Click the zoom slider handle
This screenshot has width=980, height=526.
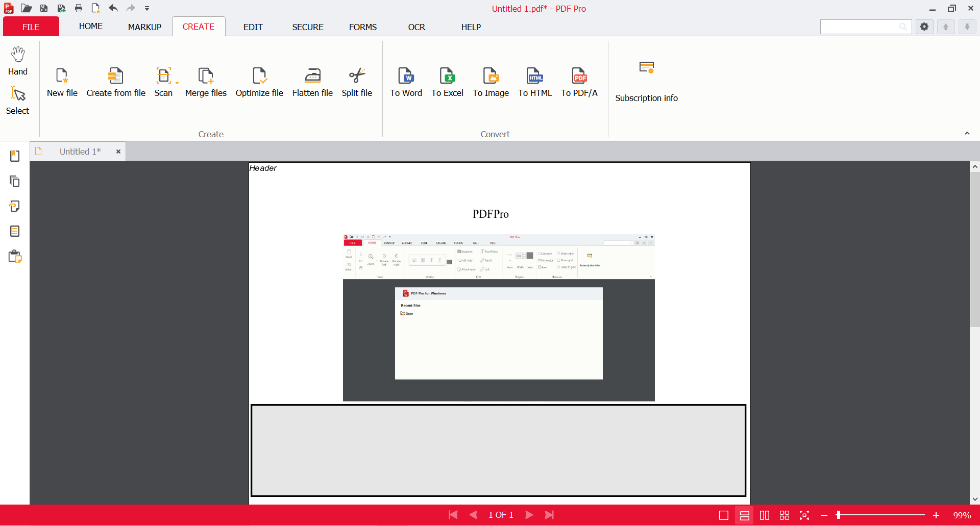(838, 515)
